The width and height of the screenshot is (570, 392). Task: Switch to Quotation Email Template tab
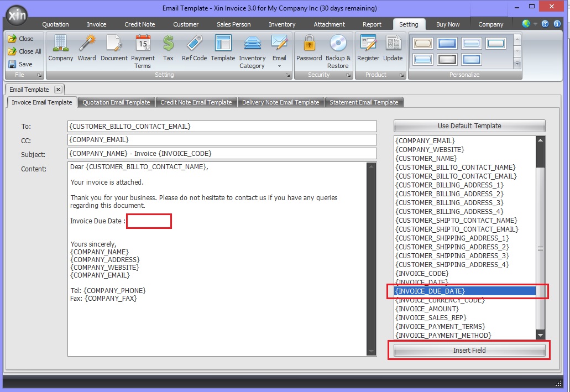click(116, 102)
